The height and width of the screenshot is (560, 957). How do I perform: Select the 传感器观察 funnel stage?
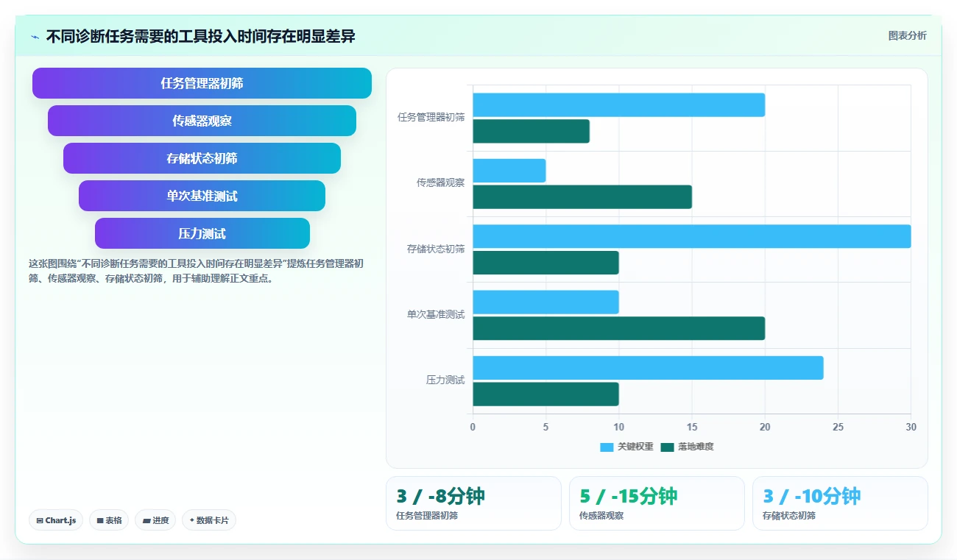(202, 121)
